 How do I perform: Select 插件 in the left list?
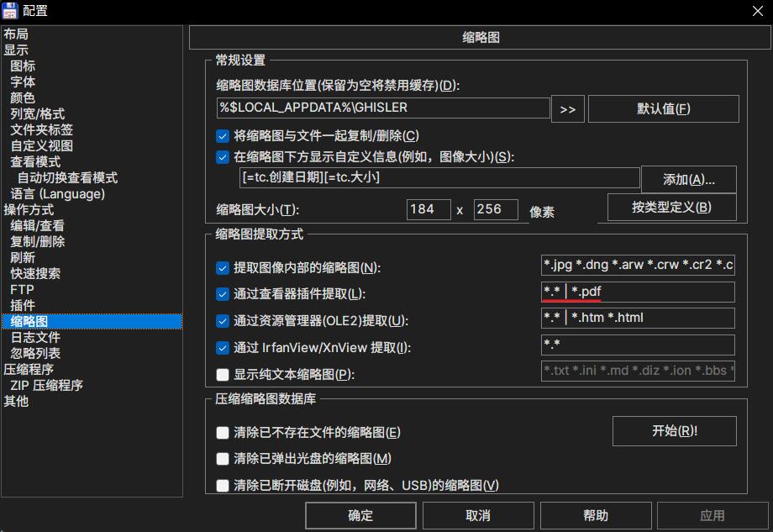[x=23, y=305]
